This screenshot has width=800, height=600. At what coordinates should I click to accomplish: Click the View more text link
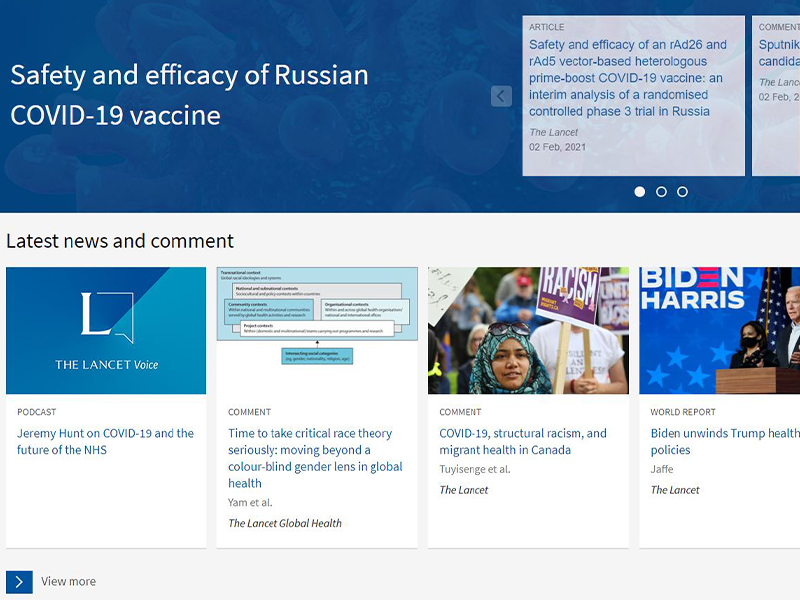[x=68, y=582]
